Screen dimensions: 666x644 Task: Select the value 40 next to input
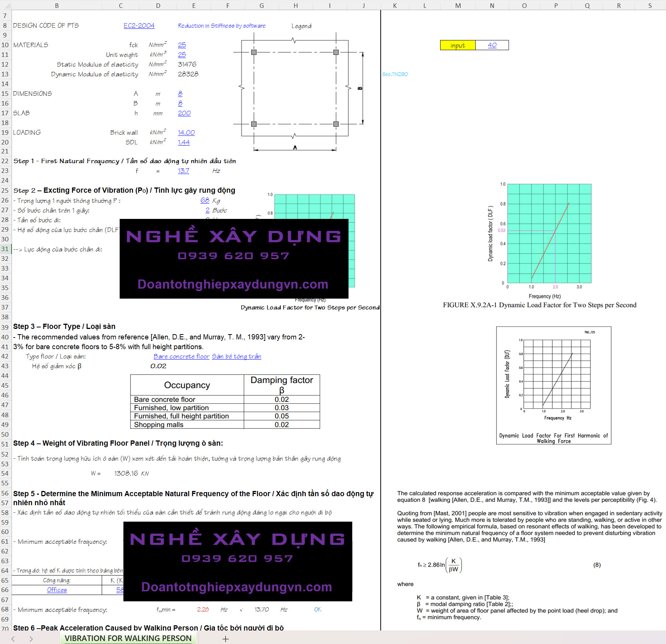click(x=492, y=45)
